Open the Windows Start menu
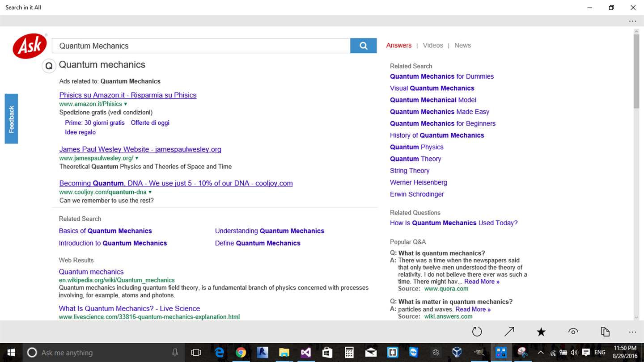The image size is (644, 362). coord(11,353)
